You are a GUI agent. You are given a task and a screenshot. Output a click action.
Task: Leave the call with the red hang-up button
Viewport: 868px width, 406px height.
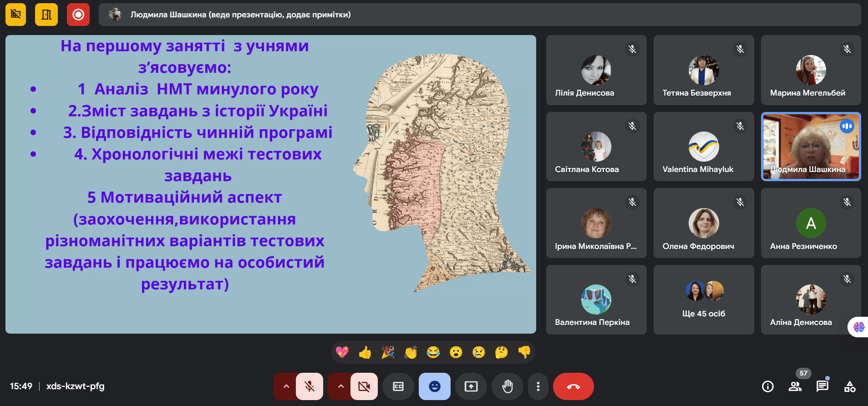pos(573,386)
